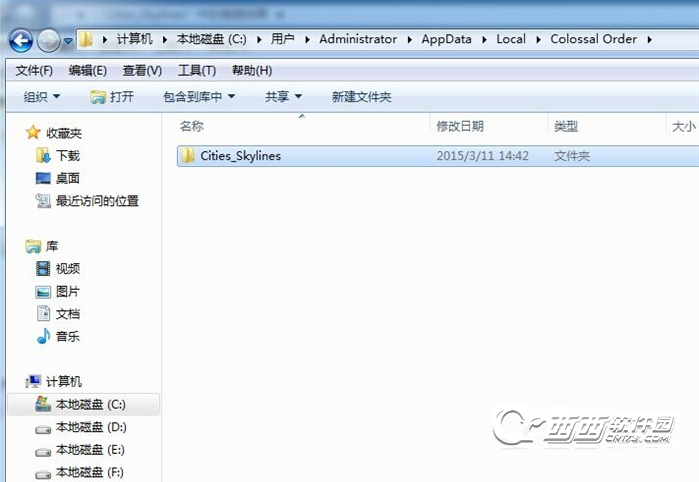
Task: Click the 文档 document icon
Action: tap(43, 313)
